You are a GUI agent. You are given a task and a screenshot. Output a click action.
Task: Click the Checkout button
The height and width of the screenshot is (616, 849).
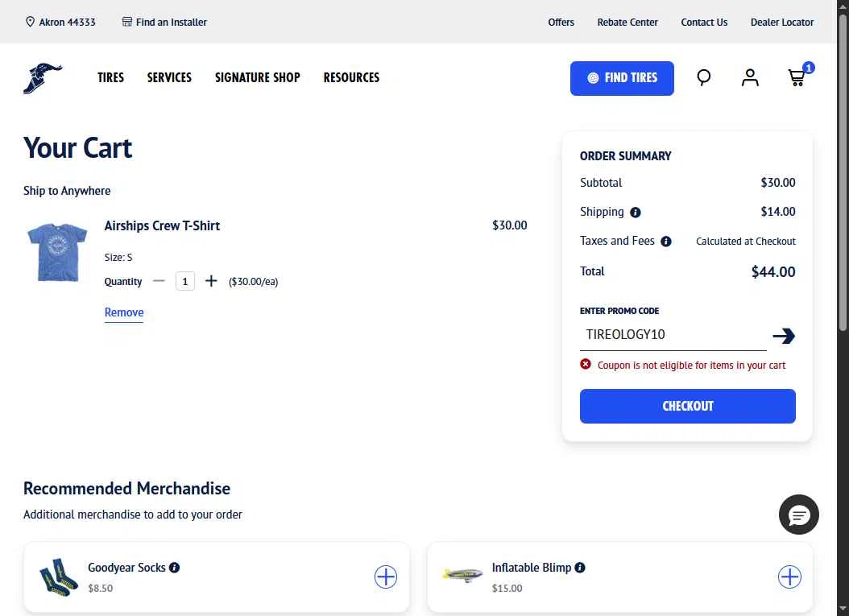coord(688,406)
